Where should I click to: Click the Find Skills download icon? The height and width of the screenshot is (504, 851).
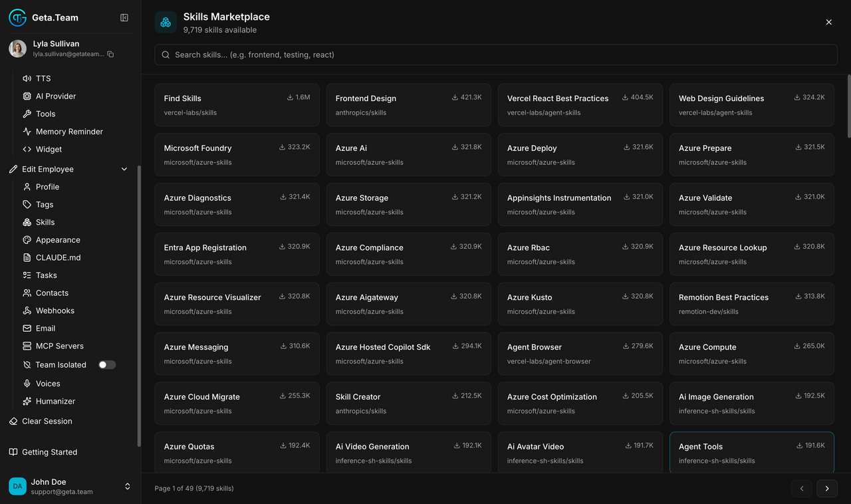pyautogui.click(x=290, y=97)
